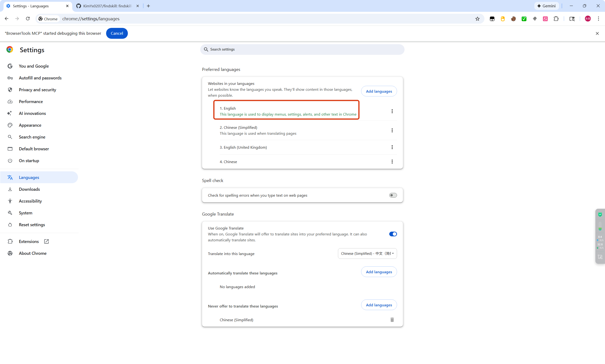
Task: Click the Gemini button in title bar
Action: 546,6
